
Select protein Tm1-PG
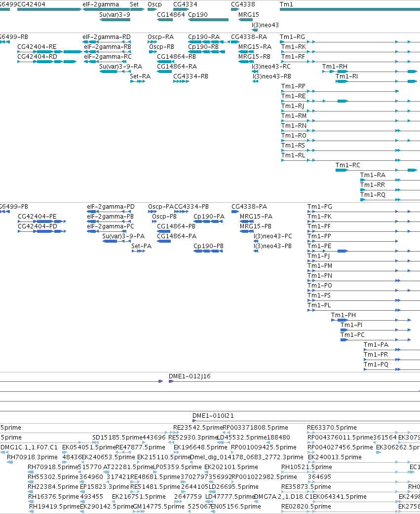point(364,212)
